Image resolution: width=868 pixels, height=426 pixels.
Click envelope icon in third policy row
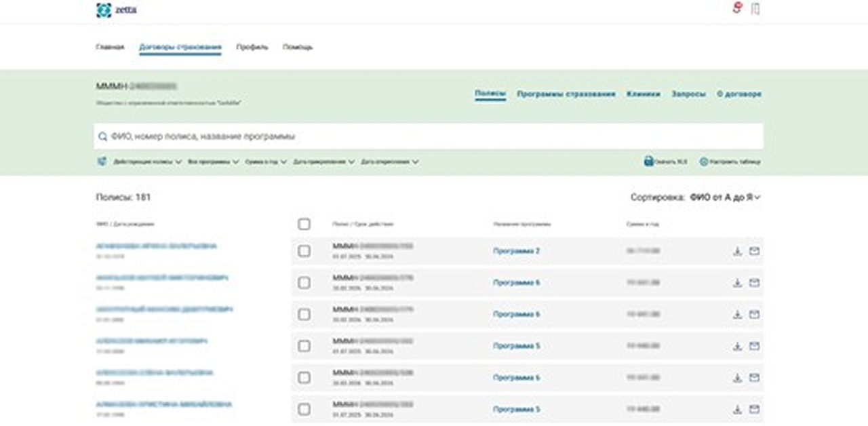pyautogui.click(x=754, y=315)
